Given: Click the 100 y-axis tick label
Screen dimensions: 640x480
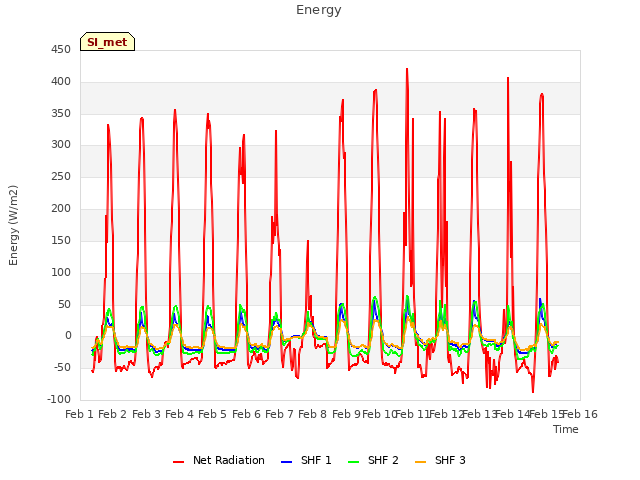Looking at the screenshot, I should pyautogui.click(x=61, y=272).
